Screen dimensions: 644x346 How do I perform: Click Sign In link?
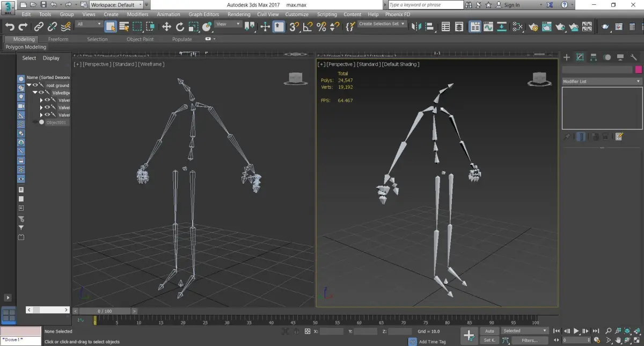[511, 5]
